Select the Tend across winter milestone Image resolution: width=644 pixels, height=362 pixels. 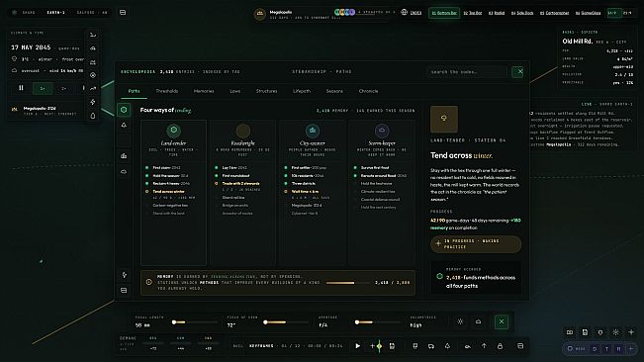click(168, 192)
